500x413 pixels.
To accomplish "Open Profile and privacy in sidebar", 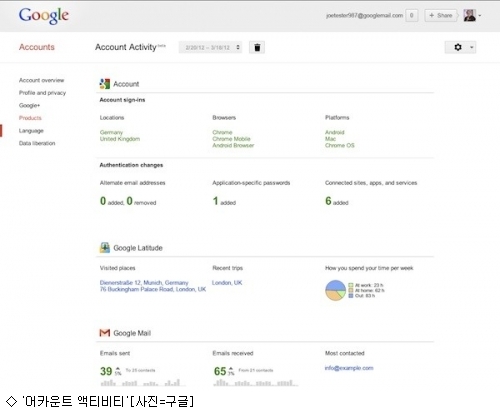I will tap(42, 93).
